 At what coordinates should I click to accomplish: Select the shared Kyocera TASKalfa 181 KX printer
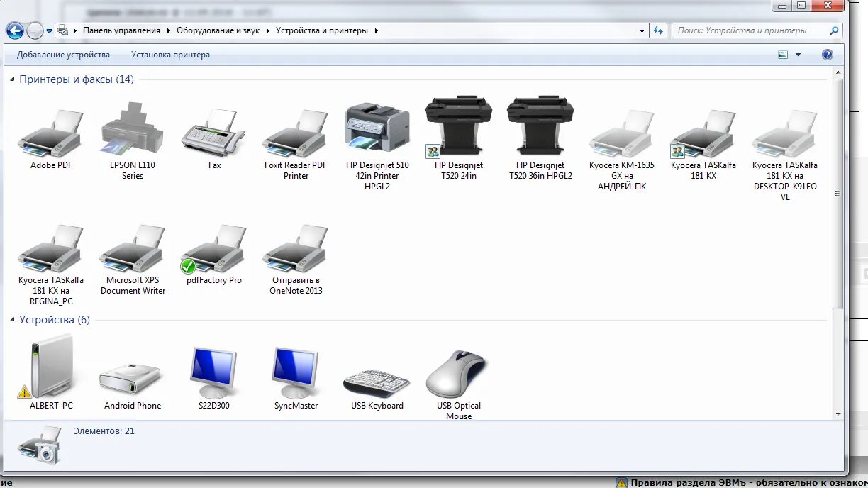click(703, 145)
